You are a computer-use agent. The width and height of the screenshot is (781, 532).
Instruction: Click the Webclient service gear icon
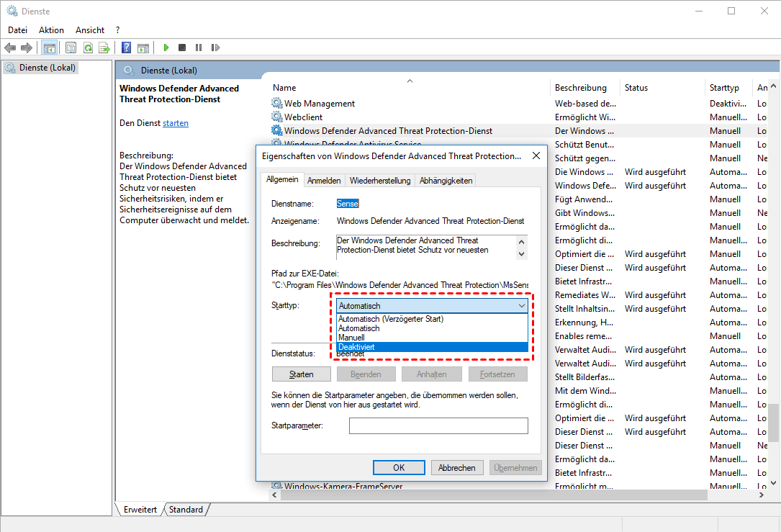coord(276,117)
